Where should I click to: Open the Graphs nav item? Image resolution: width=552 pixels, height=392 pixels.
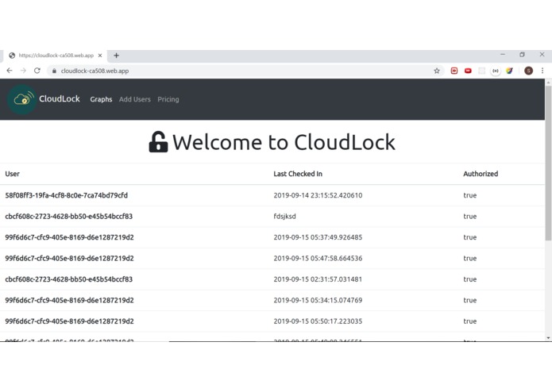tap(101, 99)
